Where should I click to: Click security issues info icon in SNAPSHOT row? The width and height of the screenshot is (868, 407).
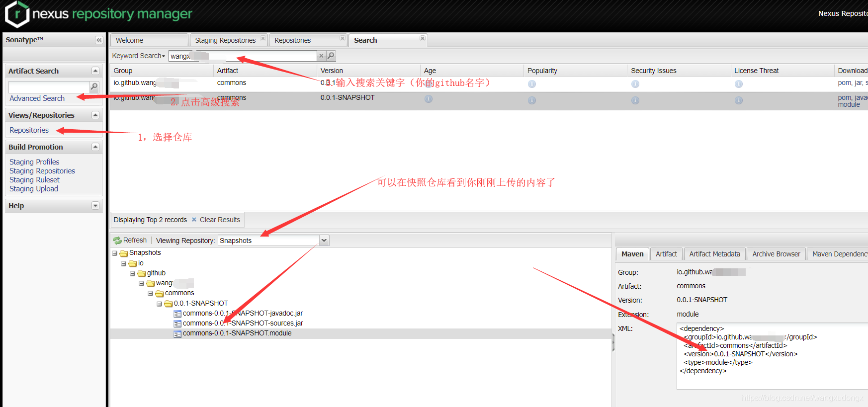tap(635, 100)
